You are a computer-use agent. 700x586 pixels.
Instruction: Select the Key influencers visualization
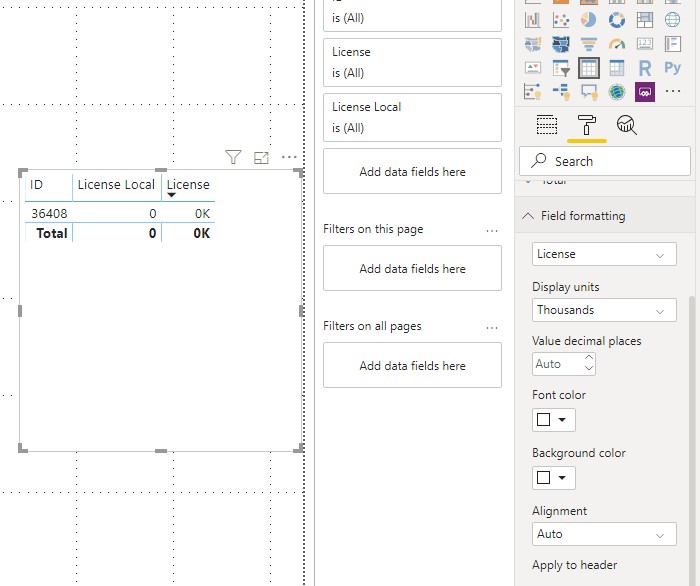(x=533, y=92)
